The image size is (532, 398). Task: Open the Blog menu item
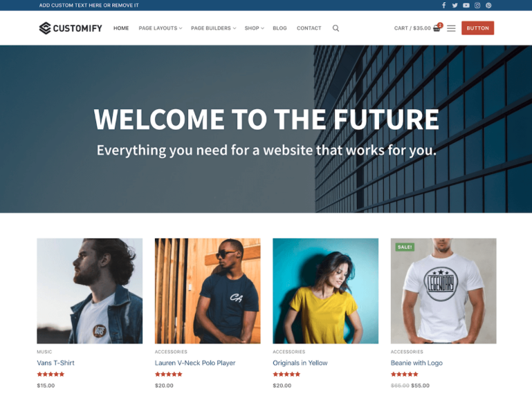point(279,28)
